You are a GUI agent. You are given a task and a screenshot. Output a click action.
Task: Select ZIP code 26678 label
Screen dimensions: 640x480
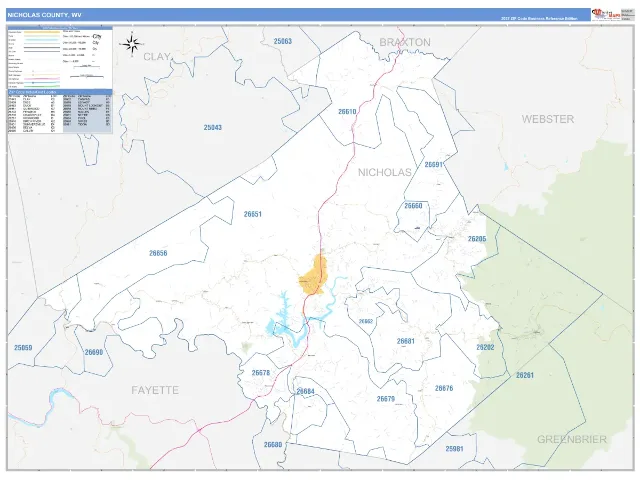pyautogui.click(x=261, y=373)
